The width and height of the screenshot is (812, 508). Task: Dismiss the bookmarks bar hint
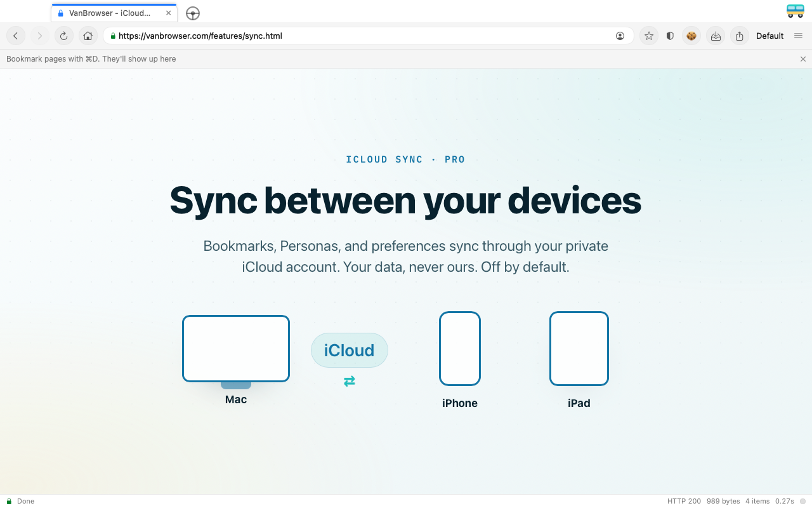[803, 59]
